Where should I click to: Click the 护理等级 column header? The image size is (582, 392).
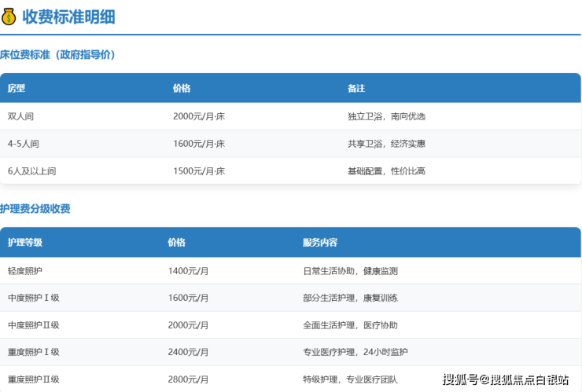(25, 243)
